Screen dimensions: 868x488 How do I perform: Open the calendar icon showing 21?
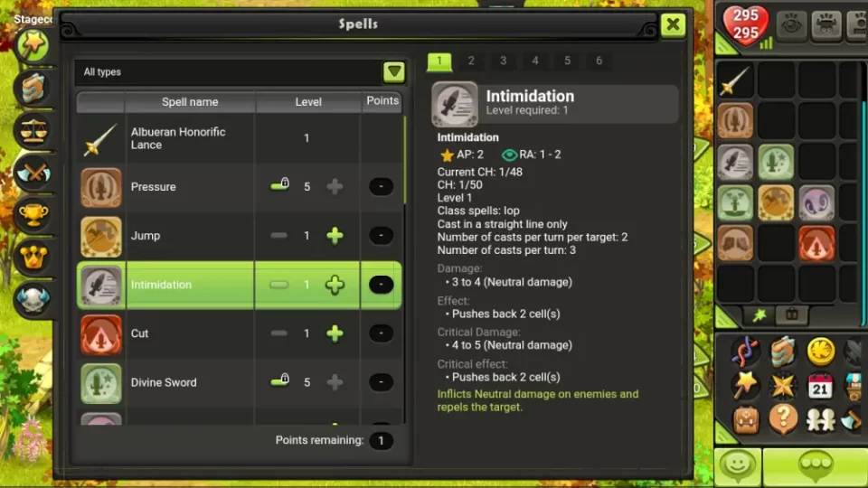(820, 386)
